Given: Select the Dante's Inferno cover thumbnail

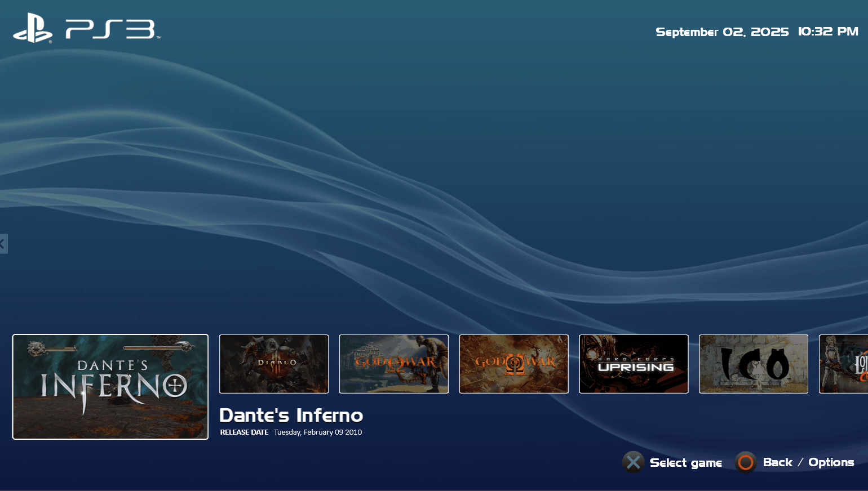Looking at the screenshot, I should [110, 387].
